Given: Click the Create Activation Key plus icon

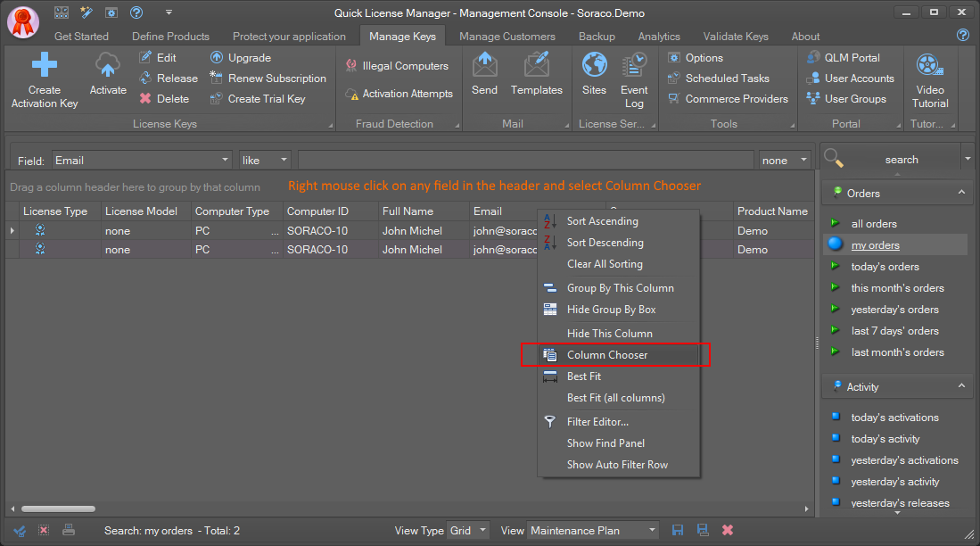Looking at the screenshot, I should 45,65.
